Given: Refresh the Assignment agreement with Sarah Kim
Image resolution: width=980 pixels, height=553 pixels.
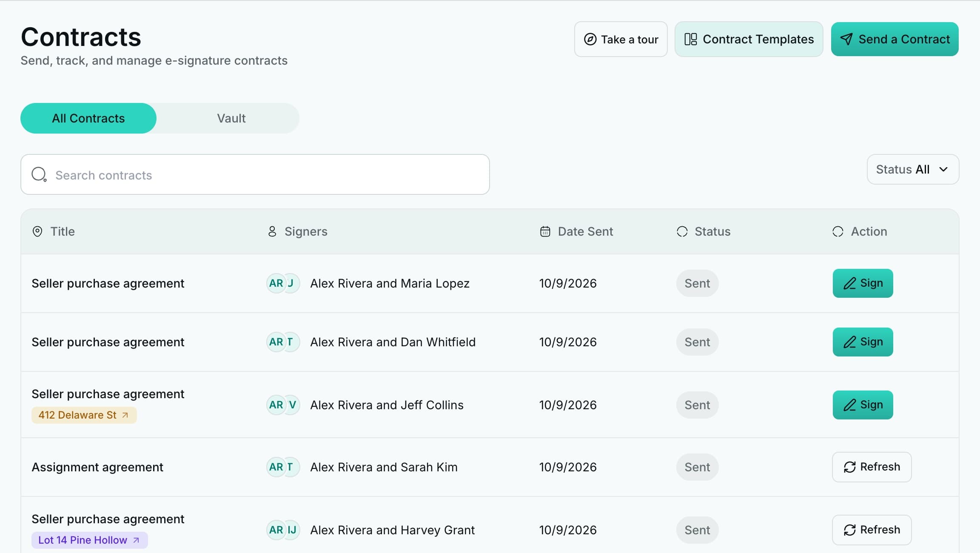Looking at the screenshot, I should [872, 467].
